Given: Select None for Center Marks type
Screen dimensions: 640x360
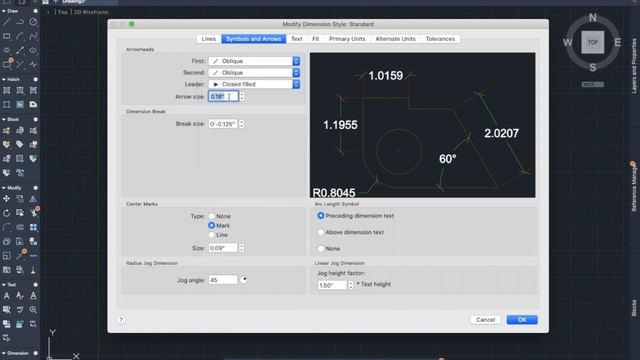Looking at the screenshot, I should coord(211,216).
